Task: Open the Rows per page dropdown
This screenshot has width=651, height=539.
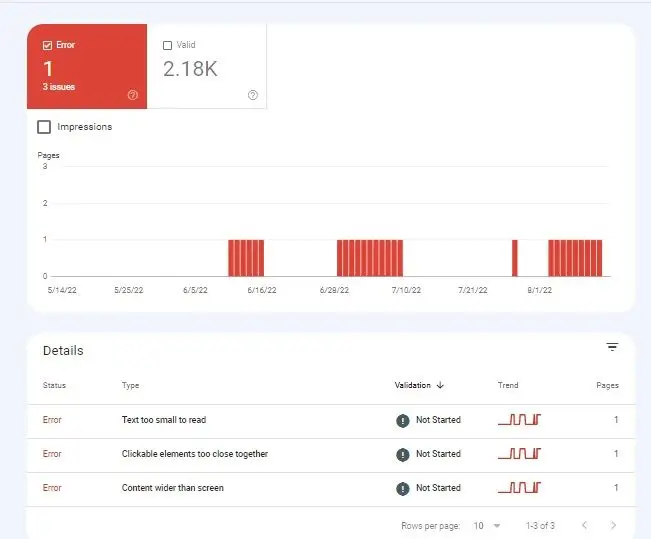Action: point(487,526)
